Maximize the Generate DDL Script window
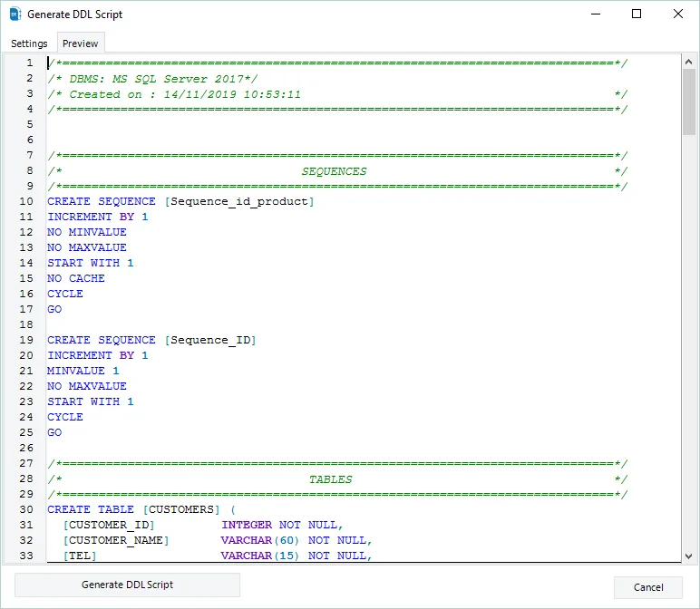This screenshot has height=609, width=700. [x=637, y=14]
